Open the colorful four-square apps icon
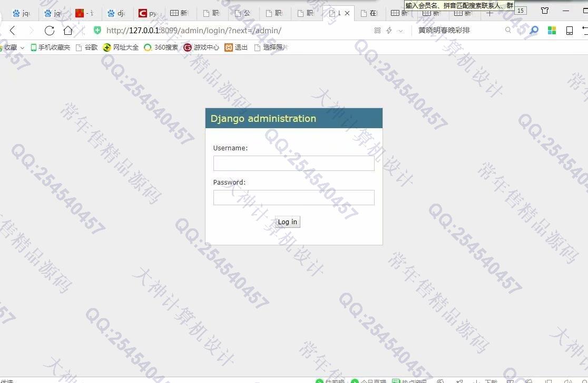Image resolution: width=588 pixels, height=383 pixels. [x=552, y=31]
